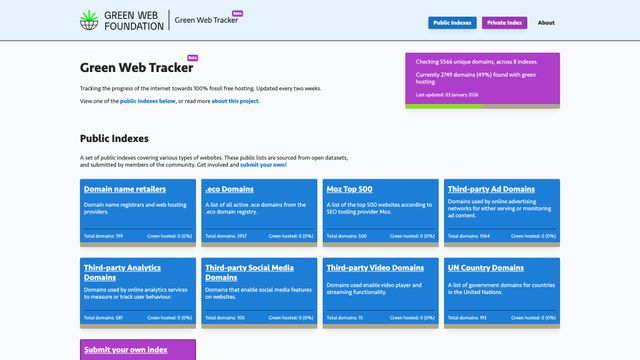Click the 'active .eco domains' description text
Screen dimensions: 640x360
(x=256, y=208)
